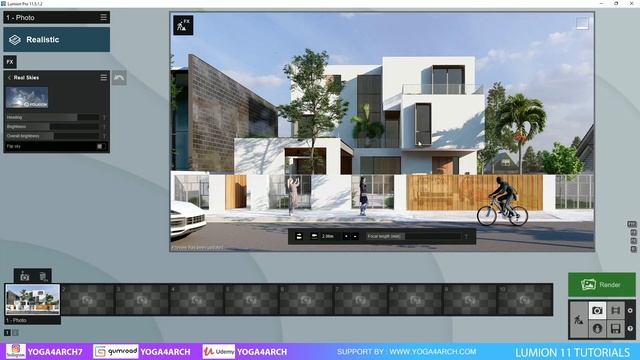The height and width of the screenshot is (360, 640).
Task: Click the undo arrow beside Real Skies panel
Action: [119, 78]
